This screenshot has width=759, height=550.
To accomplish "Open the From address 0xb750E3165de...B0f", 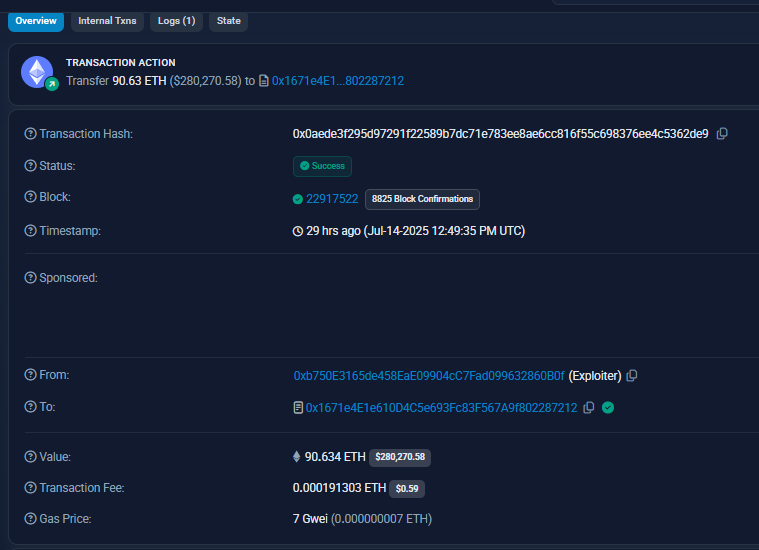I will (x=429, y=376).
